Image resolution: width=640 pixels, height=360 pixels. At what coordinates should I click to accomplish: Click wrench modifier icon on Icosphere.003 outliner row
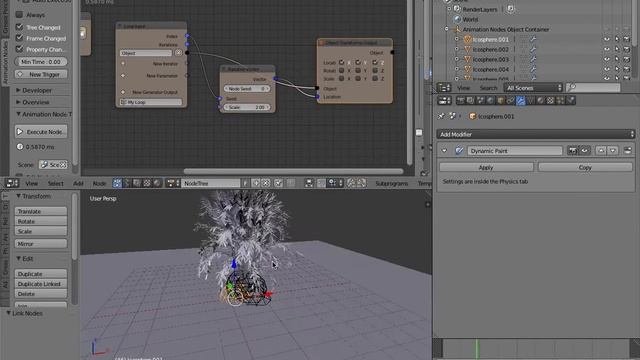pyautogui.click(x=533, y=59)
